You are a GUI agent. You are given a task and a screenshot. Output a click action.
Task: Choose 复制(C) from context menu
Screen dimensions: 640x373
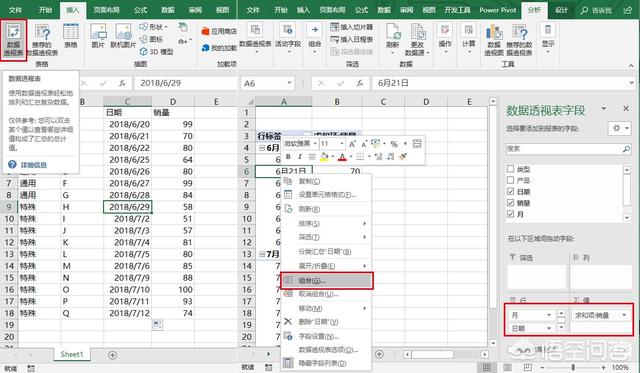pyautogui.click(x=326, y=181)
